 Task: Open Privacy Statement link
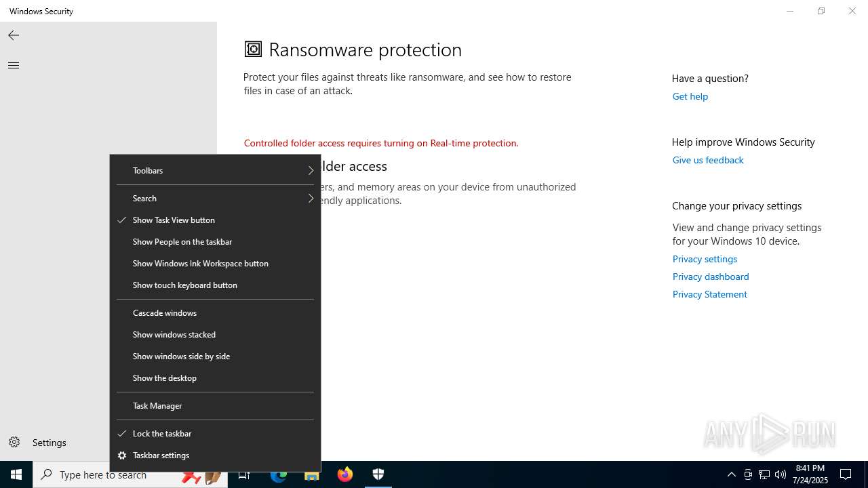point(709,294)
